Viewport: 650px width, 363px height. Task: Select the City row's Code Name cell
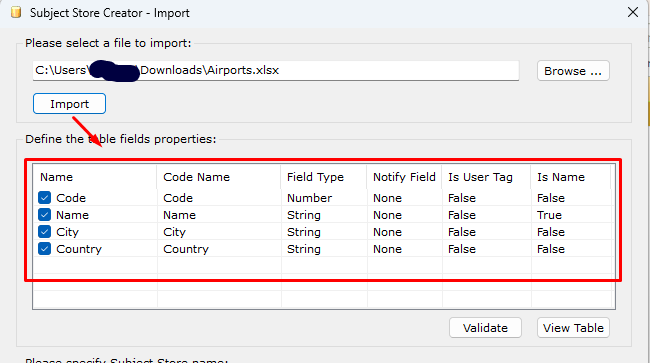pyautogui.click(x=219, y=232)
